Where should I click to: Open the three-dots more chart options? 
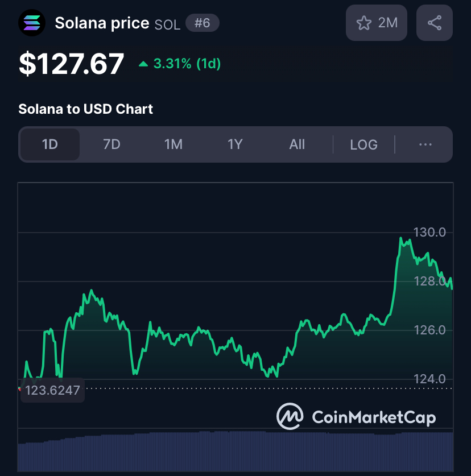[425, 144]
